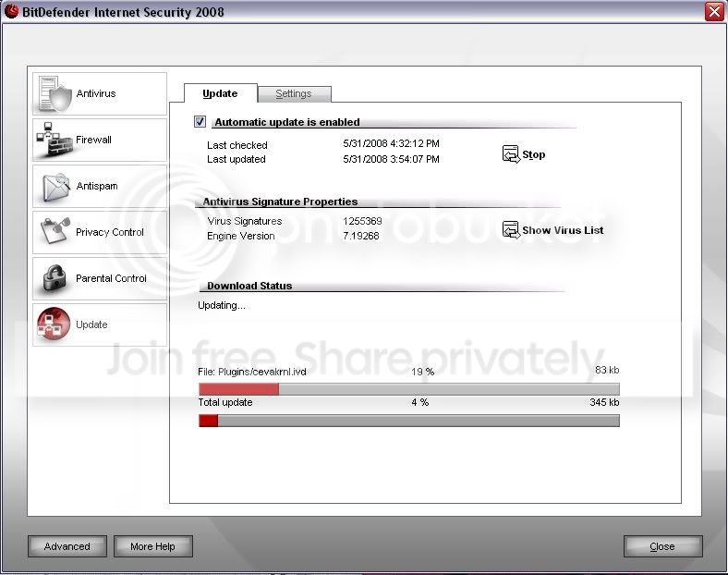Viewport: 728px width, 575px height.
Task: Click Antivirus Signature Properties heading
Action: (x=280, y=202)
